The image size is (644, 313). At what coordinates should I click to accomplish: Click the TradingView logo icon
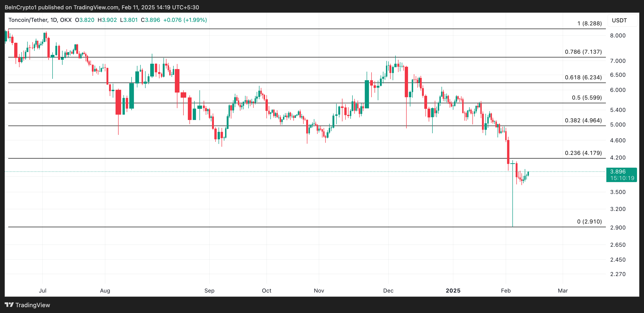coord(9,305)
